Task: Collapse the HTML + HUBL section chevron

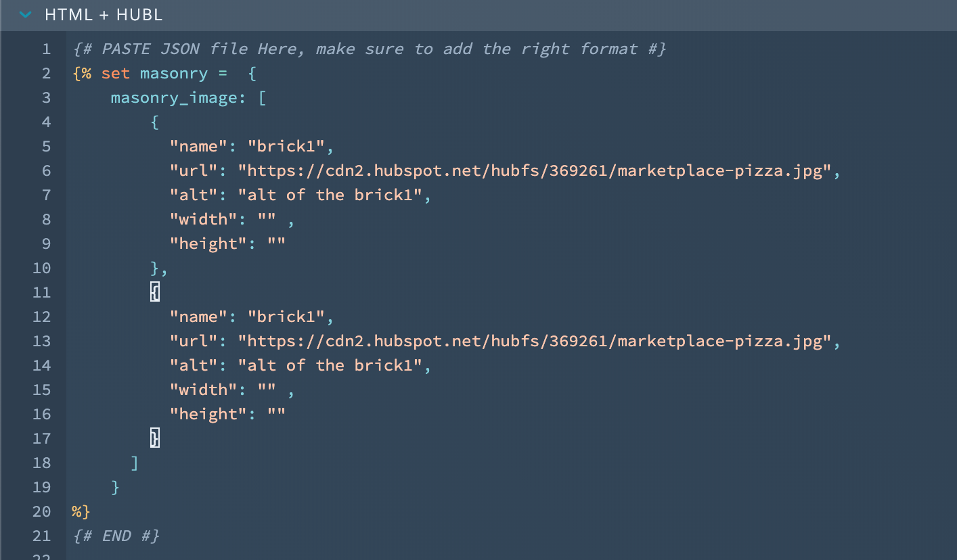Action: (x=26, y=15)
